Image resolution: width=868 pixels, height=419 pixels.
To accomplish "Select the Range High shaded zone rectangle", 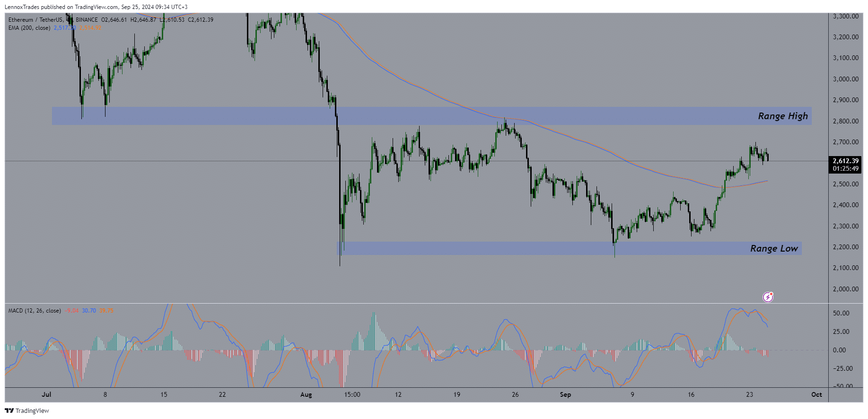I will click(x=431, y=116).
